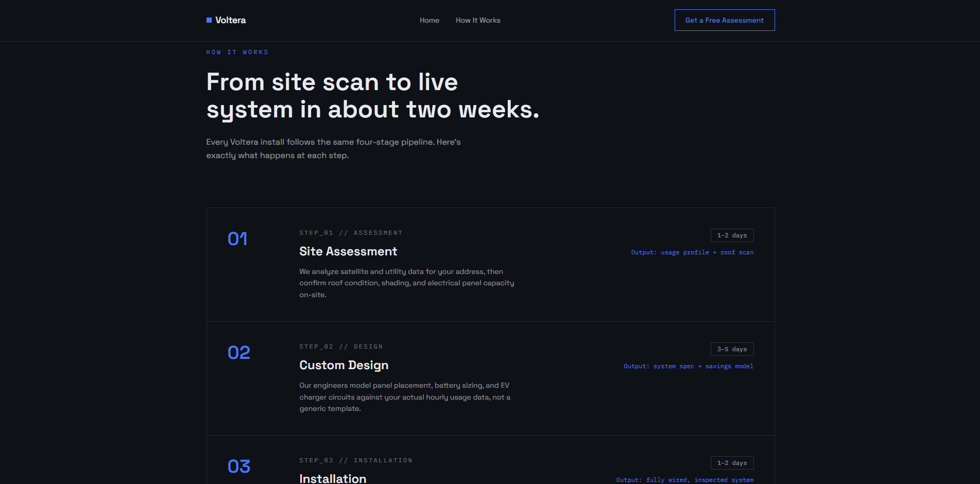
Task: Click the '1–2 days' badge in Site Assessment
Action: pos(732,235)
